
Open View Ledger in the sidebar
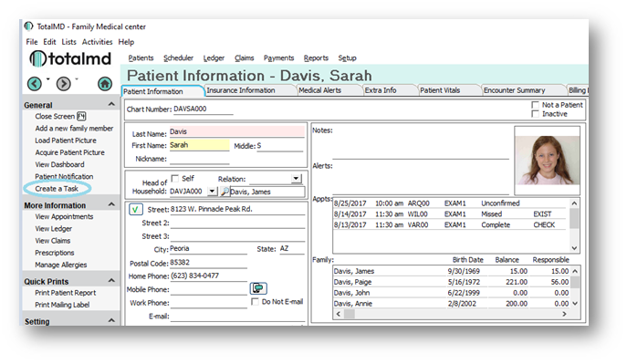click(x=53, y=229)
